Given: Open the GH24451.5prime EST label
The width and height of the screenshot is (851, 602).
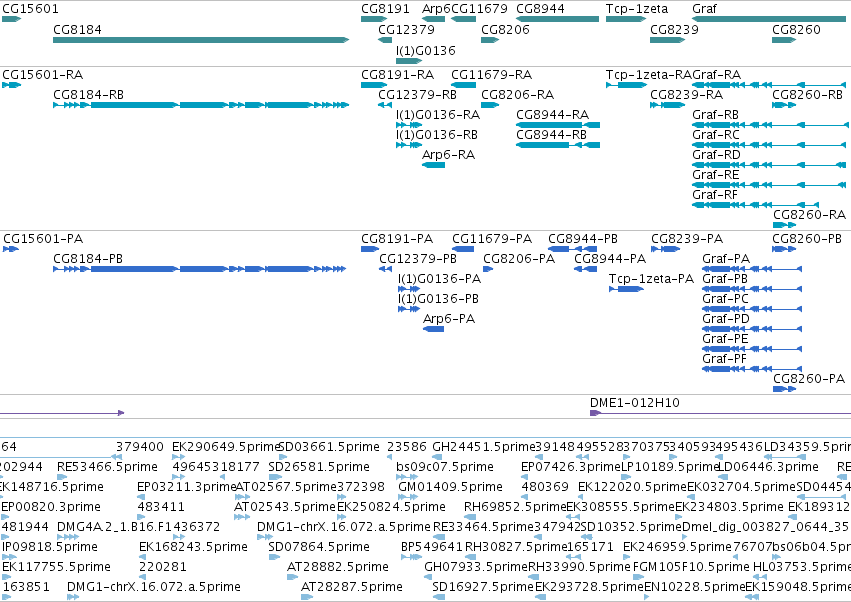Looking at the screenshot, I should (x=484, y=447).
